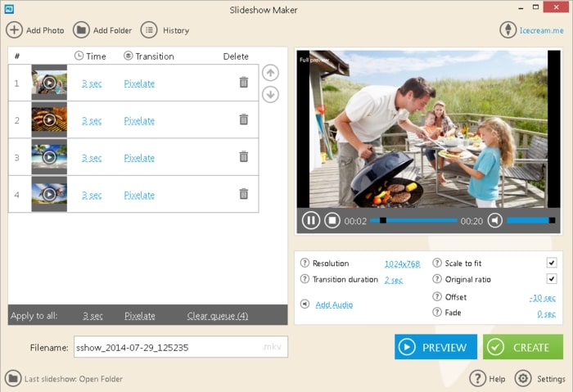The width and height of the screenshot is (573, 392).
Task: Move selected slide down with arrow
Action: (270, 94)
